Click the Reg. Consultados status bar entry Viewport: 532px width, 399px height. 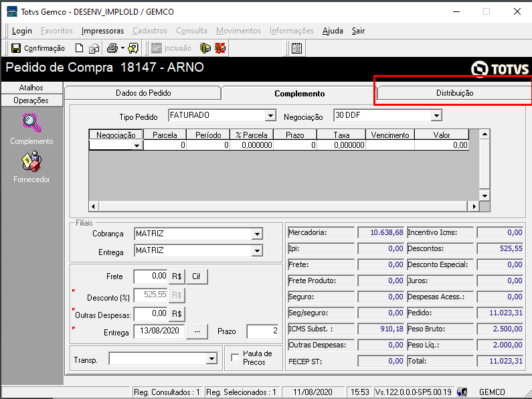point(167,392)
